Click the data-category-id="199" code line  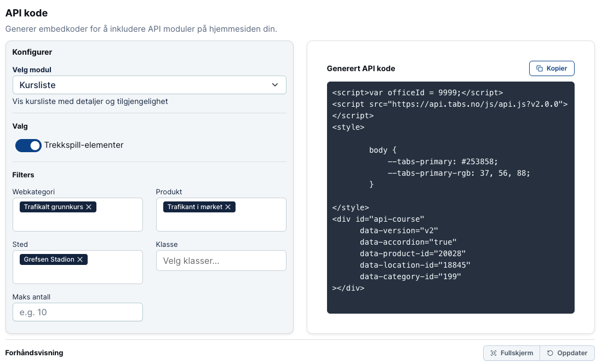[x=410, y=276]
